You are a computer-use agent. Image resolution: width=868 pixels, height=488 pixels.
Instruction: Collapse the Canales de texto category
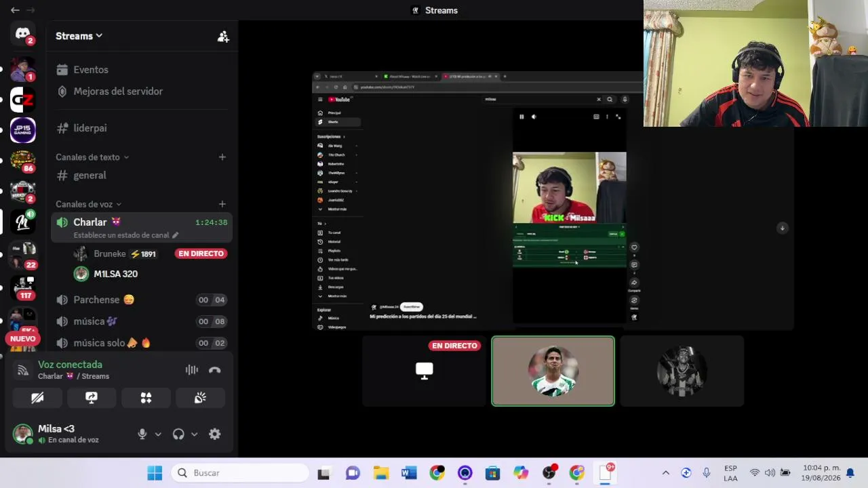click(x=92, y=157)
